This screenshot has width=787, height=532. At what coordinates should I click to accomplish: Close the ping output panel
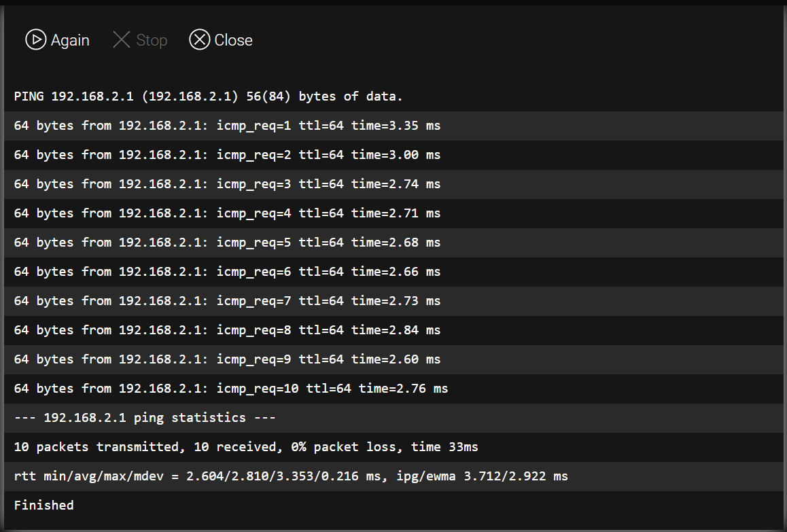click(x=221, y=39)
